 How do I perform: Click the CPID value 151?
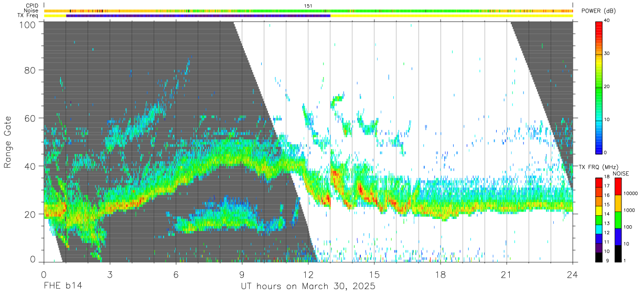[x=308, y=5]
